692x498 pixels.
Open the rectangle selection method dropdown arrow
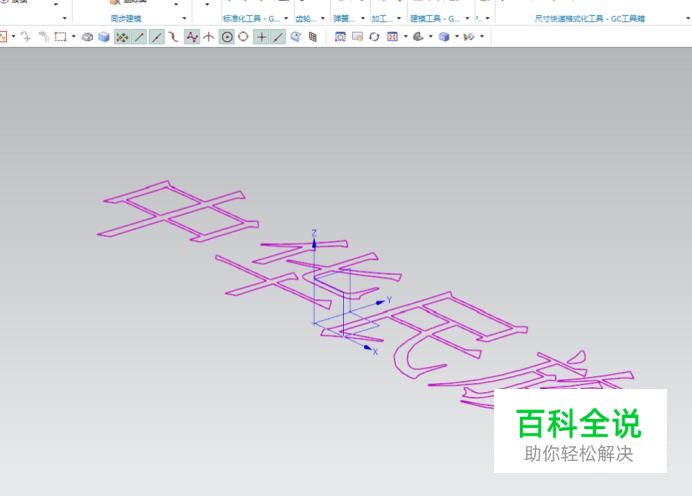73,37
